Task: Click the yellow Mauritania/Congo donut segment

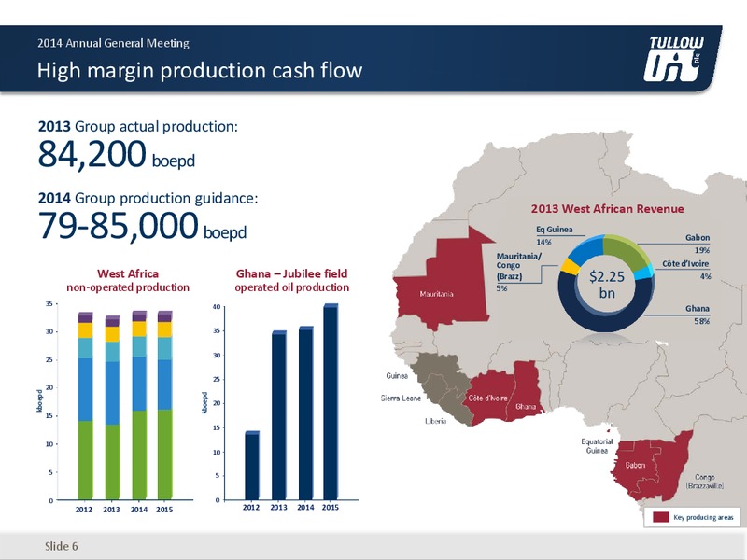Action: [x=570, y=266]
